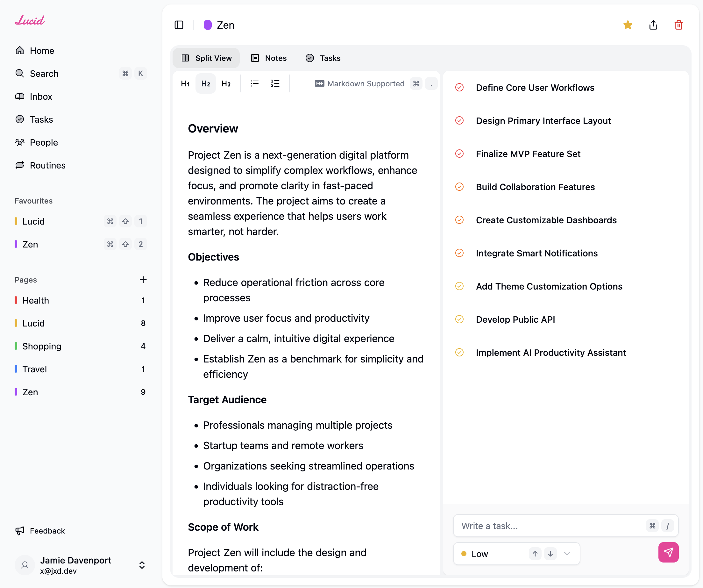Open the Low priority dropdown

click(566, 554)
